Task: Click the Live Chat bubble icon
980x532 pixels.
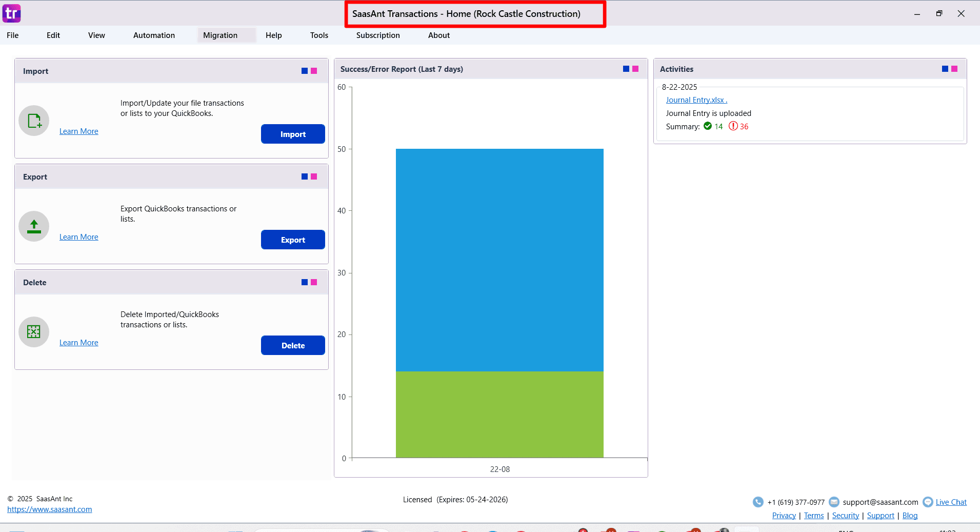Action: [x=927, y=502]
